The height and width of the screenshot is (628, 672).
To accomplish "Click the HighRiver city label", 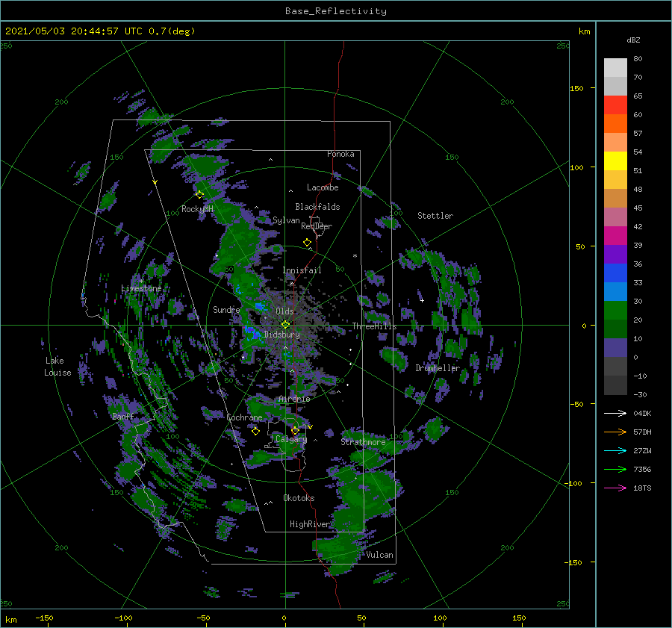I will (x=310, y=524).
